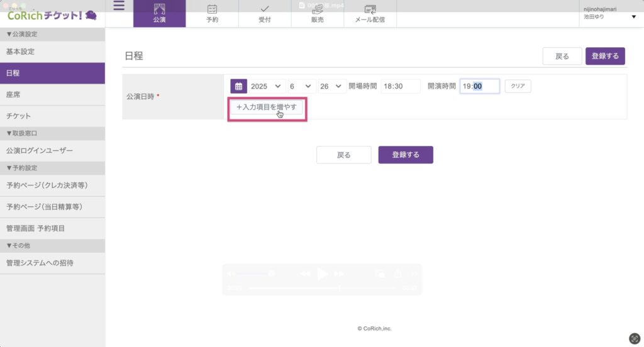Screen dimensions: 644x347
Task: Open the 受付 checkmark section
Action: 265,13
